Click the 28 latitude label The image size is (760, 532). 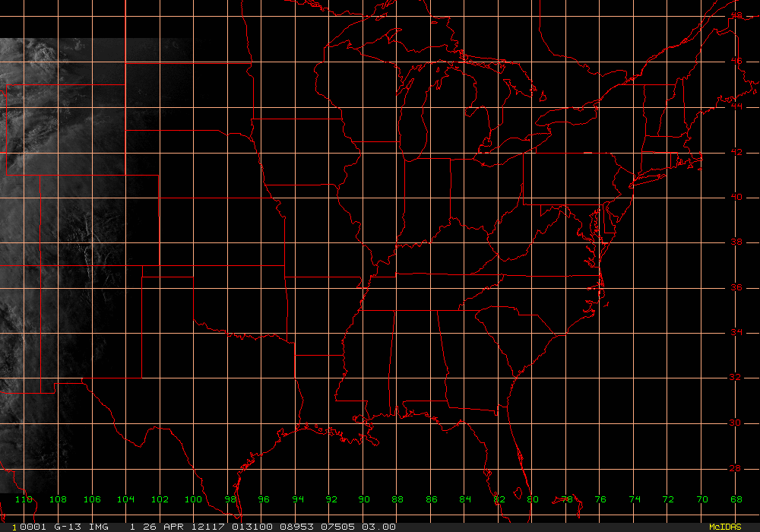pos(735,468)
